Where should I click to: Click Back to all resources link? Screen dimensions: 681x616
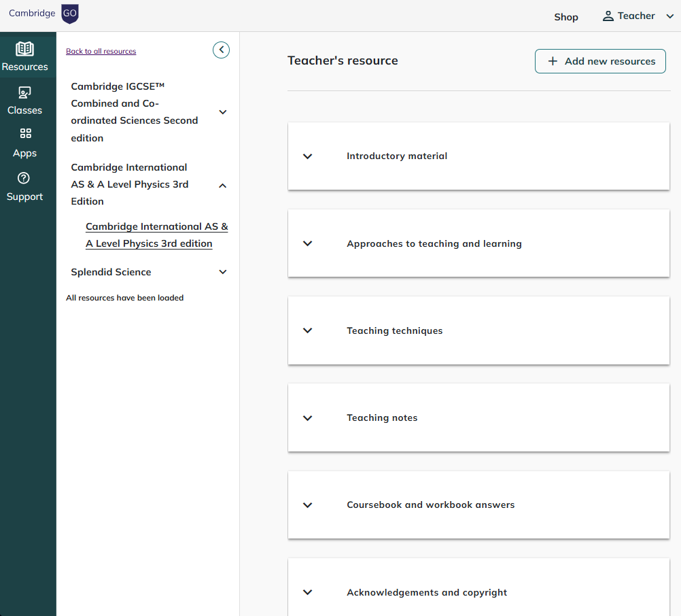(101, 51)
